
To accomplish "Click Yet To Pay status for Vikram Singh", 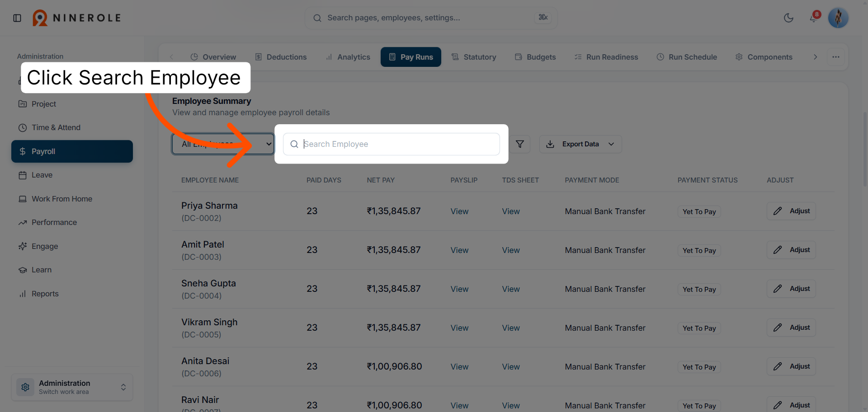I will [699, 328].
